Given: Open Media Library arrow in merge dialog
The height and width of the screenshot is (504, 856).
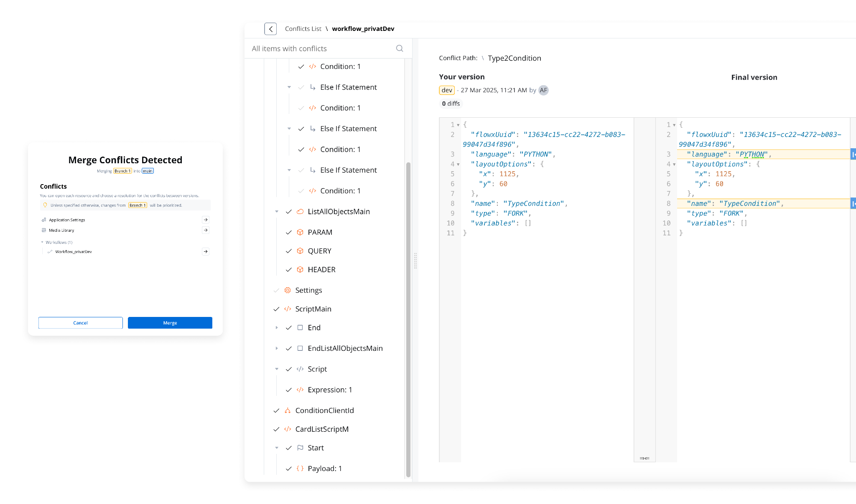Looking at the screenshot, I should click(206, 230).
